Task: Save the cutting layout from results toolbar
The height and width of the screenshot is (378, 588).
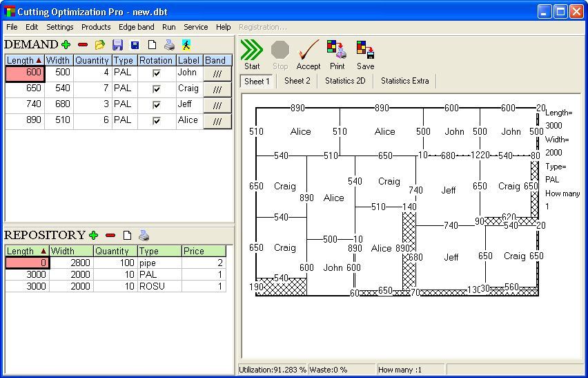Action: [x=365, y=55]
